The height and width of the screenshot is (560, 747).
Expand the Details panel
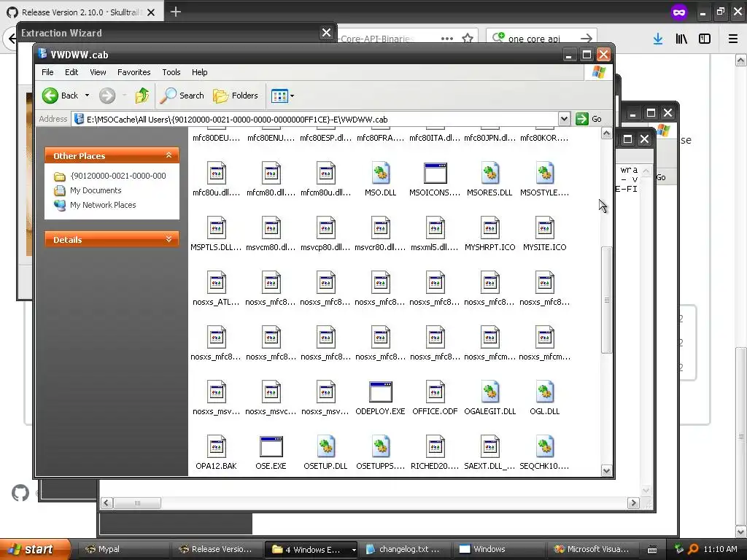(x=169, y=239)
